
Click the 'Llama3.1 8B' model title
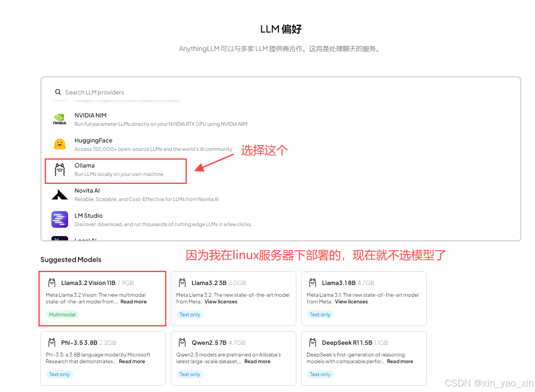(339, 283)
